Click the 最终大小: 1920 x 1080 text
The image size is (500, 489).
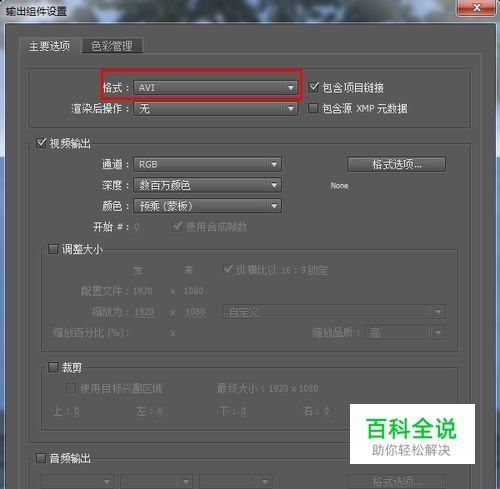click(267, 388)
